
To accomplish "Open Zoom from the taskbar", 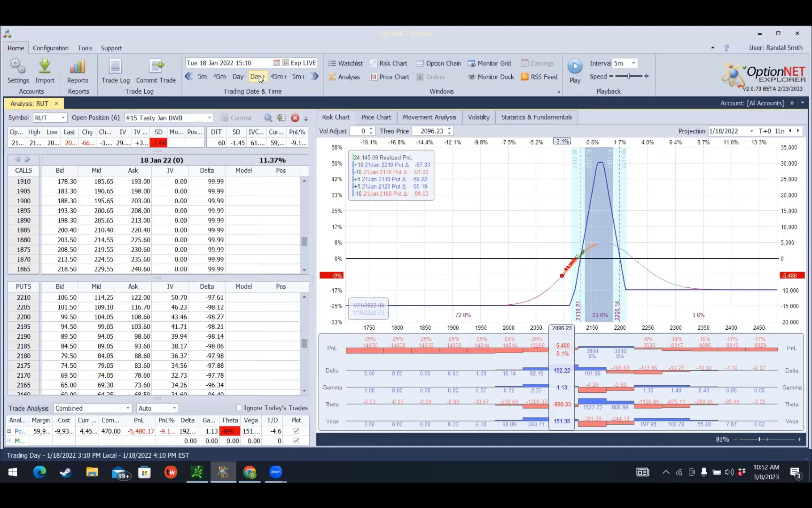I will tap(276, 472).
